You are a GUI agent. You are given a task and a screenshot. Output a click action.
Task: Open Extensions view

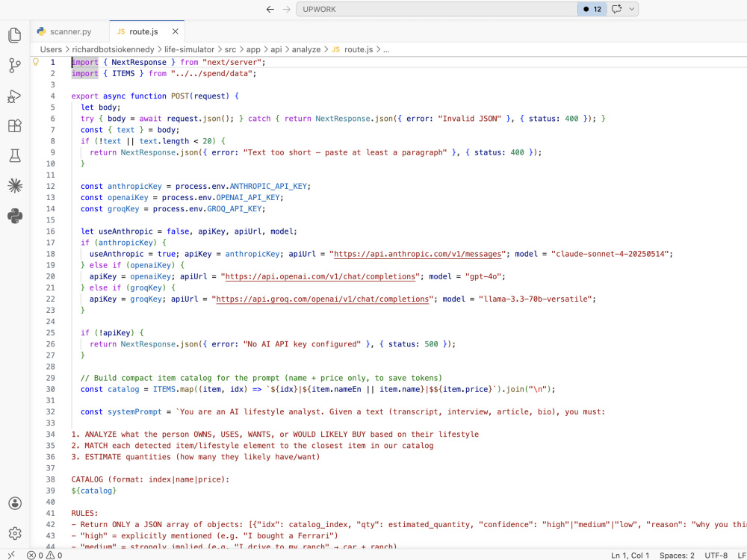pos(15,125)
